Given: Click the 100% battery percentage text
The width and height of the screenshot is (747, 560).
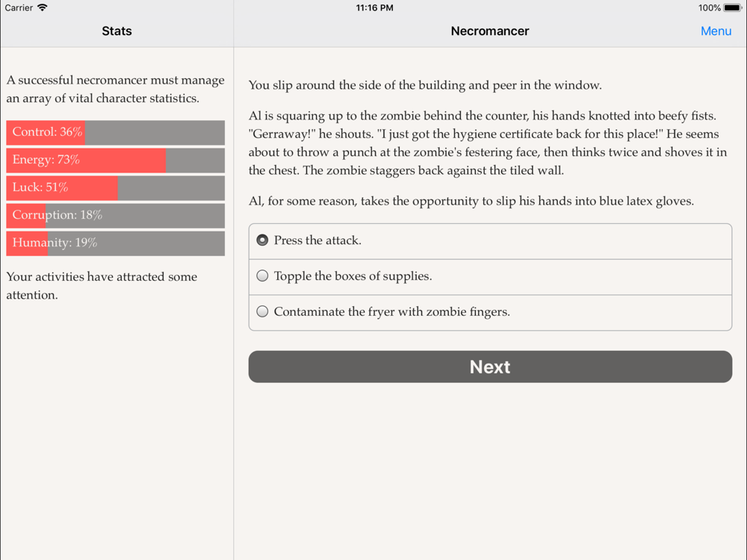Looking at the screenshot, I should click(710, 7).
